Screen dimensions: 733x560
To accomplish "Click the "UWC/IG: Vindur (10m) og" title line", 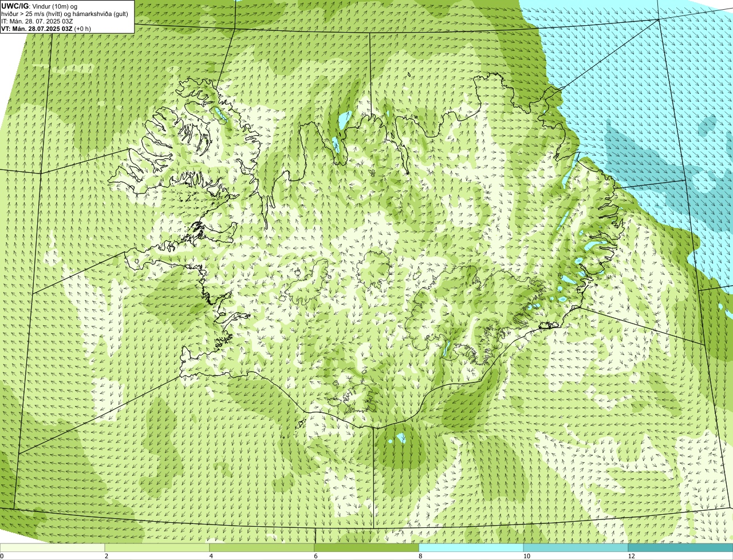I will [x=39, y=6].
